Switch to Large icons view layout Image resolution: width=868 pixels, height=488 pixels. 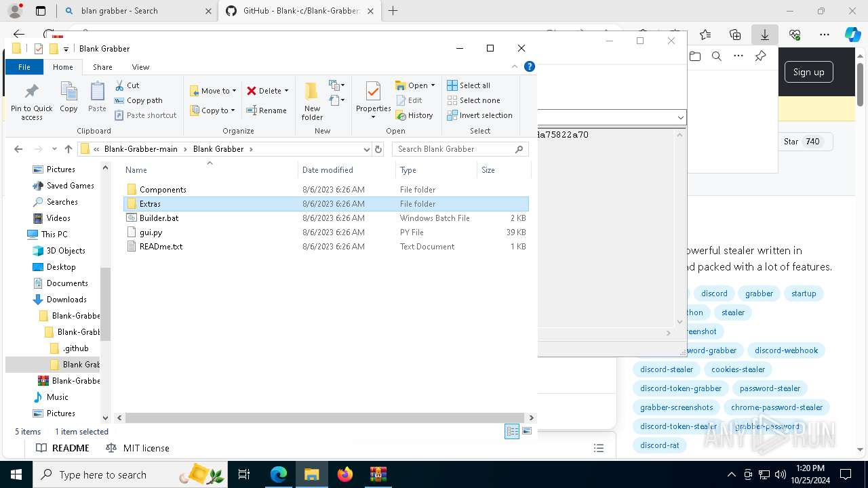[527, 432]
